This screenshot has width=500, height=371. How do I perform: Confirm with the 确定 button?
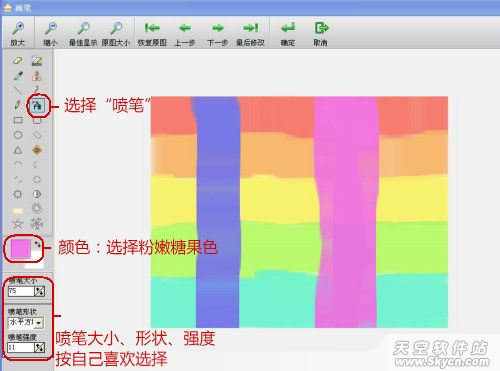click(x=288, y=34)
